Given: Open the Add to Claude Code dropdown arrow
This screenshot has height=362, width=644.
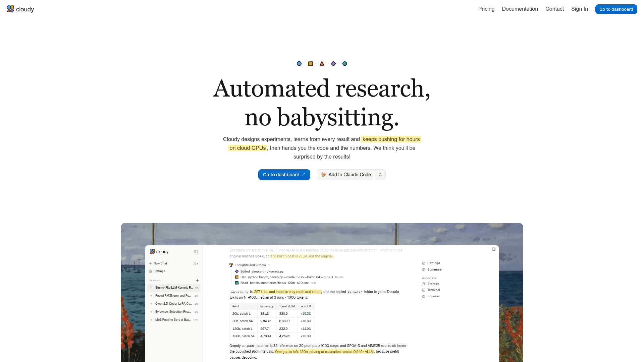Looking at the screenshot, I should (x=380, y=175).
